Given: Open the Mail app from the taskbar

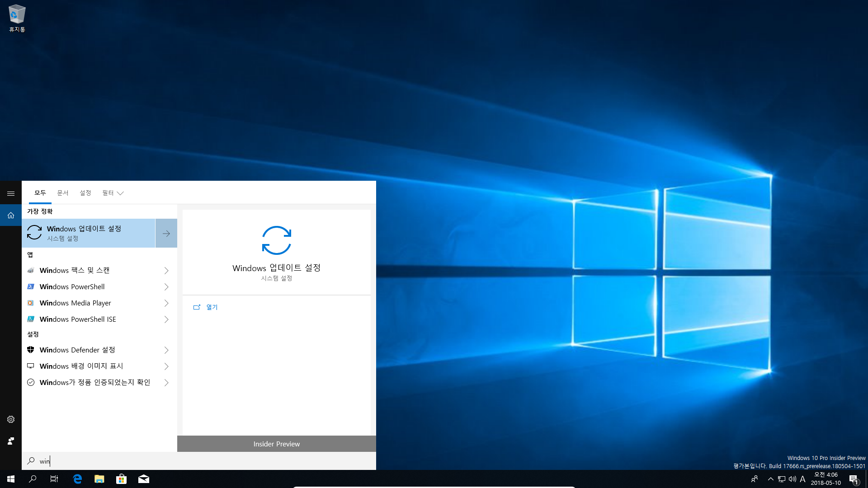Looking at the screenshot, I should coord(144,479).
